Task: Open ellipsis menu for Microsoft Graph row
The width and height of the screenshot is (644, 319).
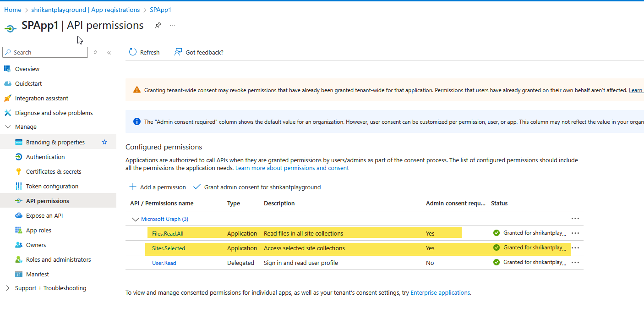Action: click(x=575, y=219)
